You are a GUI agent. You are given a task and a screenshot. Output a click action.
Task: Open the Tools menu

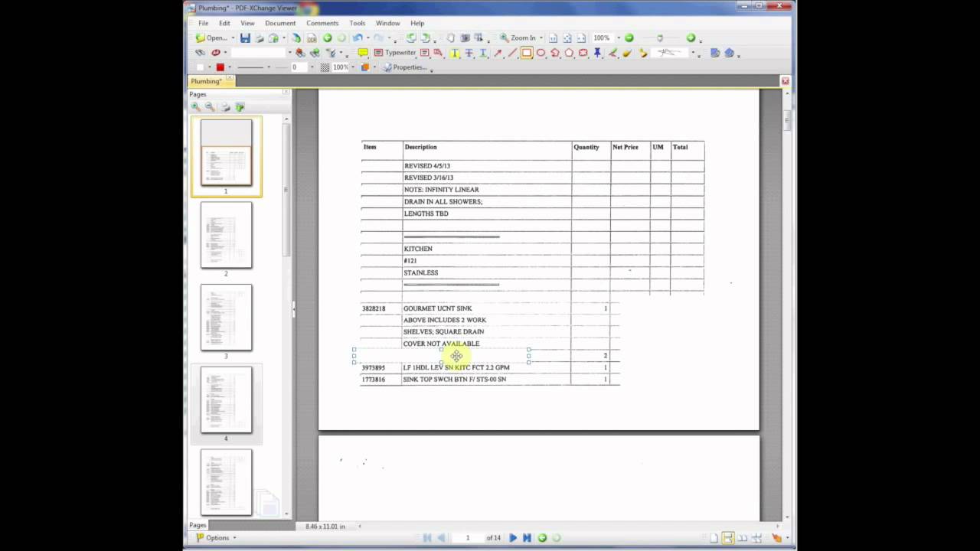tap(358, 23)
